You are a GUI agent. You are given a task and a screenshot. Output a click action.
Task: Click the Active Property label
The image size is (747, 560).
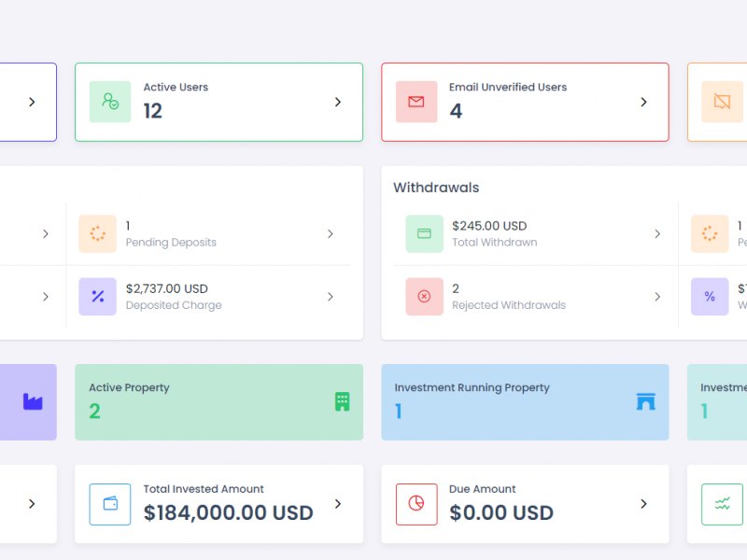tap(129, 387)
